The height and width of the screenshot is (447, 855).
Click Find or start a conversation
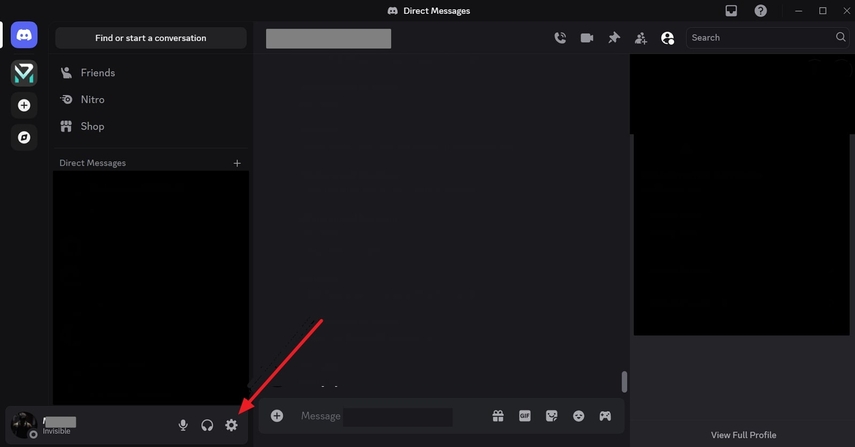pyautogui.click(x=150, y=38)
